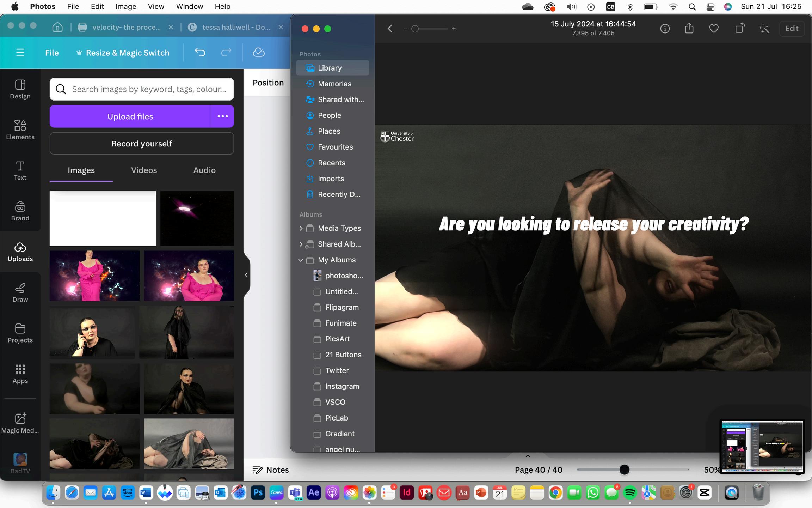Click the Photos zoom slider handle
Image resolution: width=812 pixels, height=508 pixels.
[x=415, y=29]
